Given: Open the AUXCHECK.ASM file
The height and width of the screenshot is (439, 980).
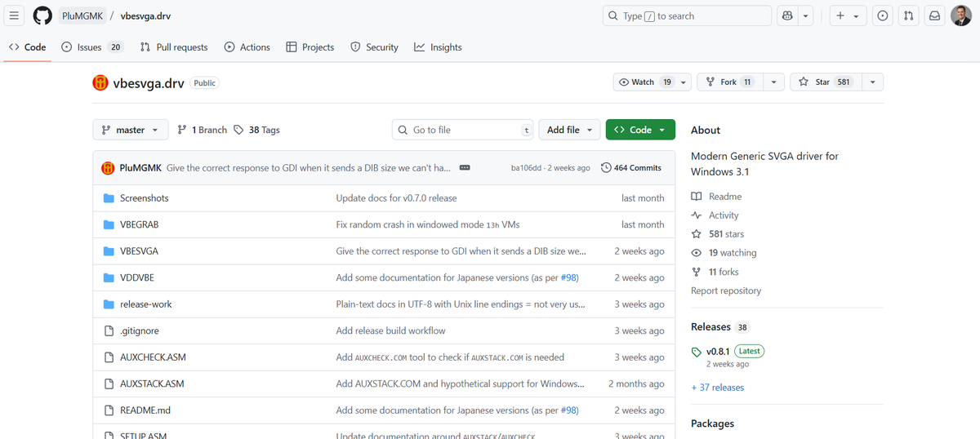Looking at the screenshot, I should coord(153,357).
